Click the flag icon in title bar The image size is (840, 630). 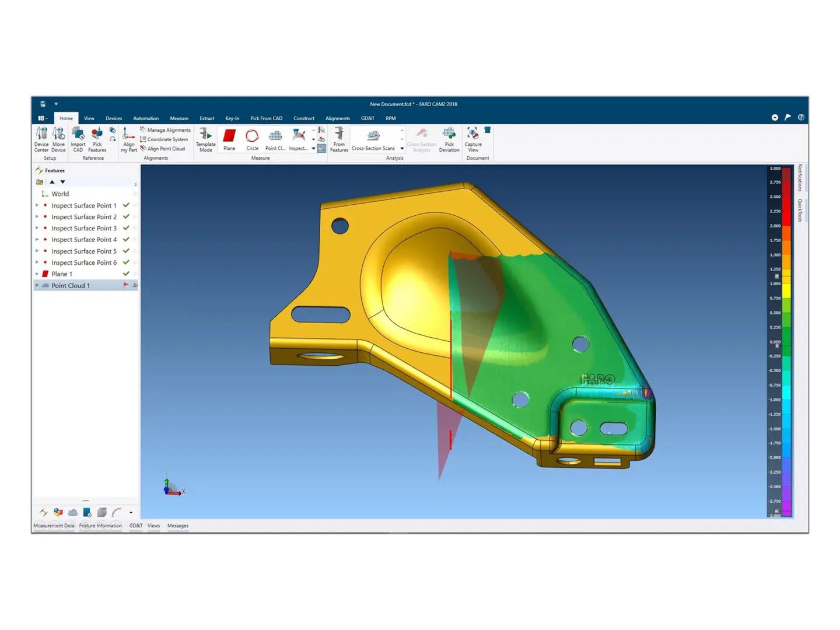coord(787,117)
